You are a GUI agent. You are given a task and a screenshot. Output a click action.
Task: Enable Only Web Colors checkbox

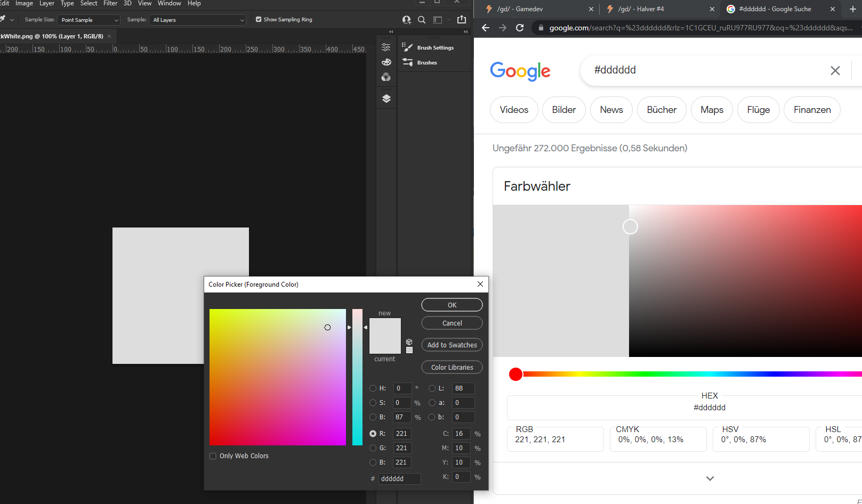click(213, 456)
